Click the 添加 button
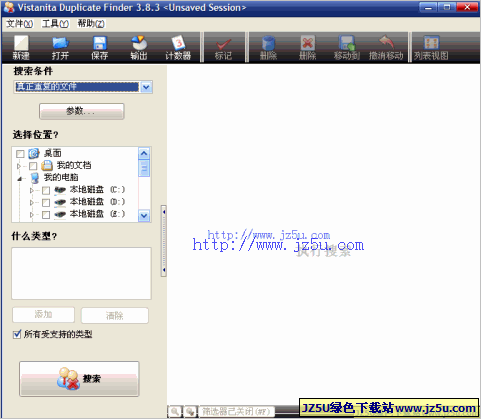Viewport: 481px width, 419px height. click(x=43, y=315)
